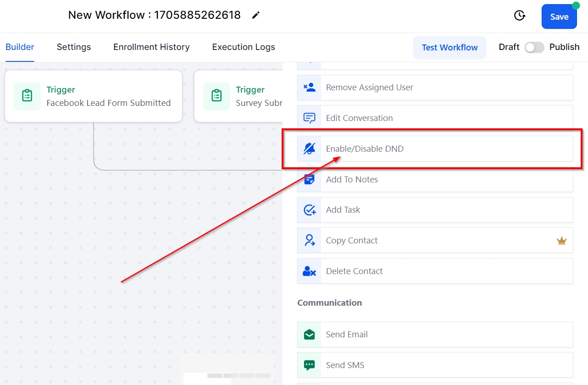Viewport: 588px width, 385px height.
Task: Click the Delete Contact icon
Action: click(x=310, y=271)
